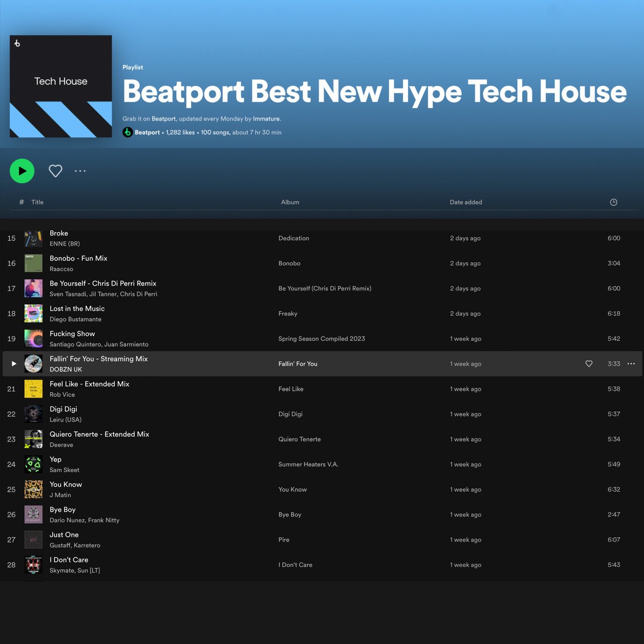Screen dimensions: 644x644
Task: Open artist Frank Nitty
Action: pos(104,520)
